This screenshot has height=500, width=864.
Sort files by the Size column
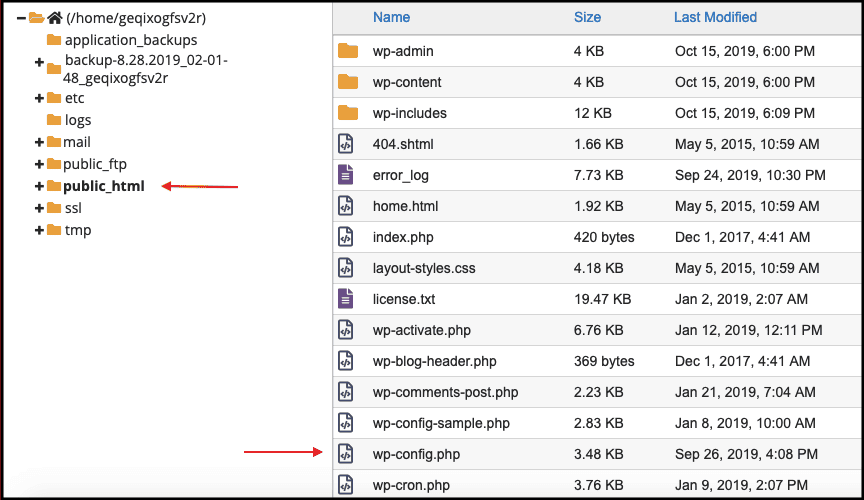[587, 17]
